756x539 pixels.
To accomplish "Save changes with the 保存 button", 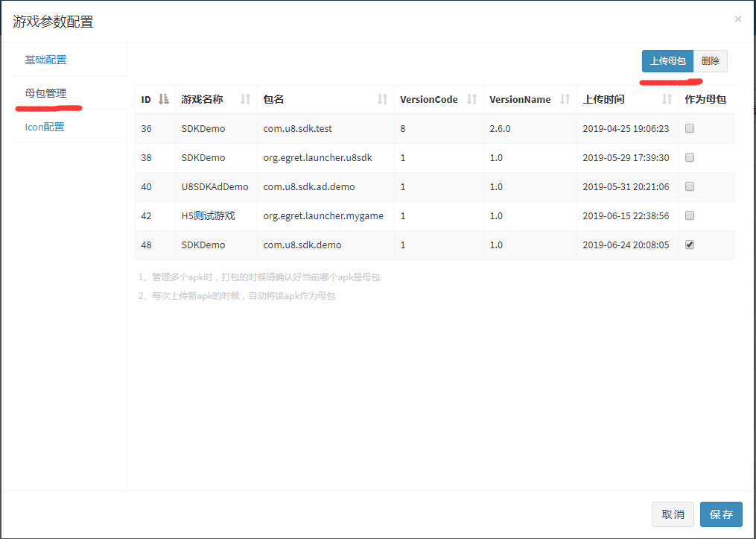I will point(721,514).
